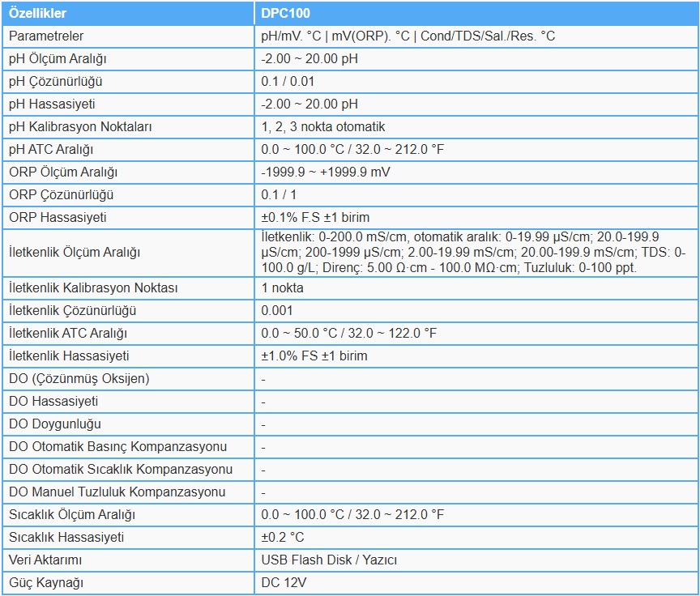Select the 'İletkenlik Çözünürlüğü' label

72,310
